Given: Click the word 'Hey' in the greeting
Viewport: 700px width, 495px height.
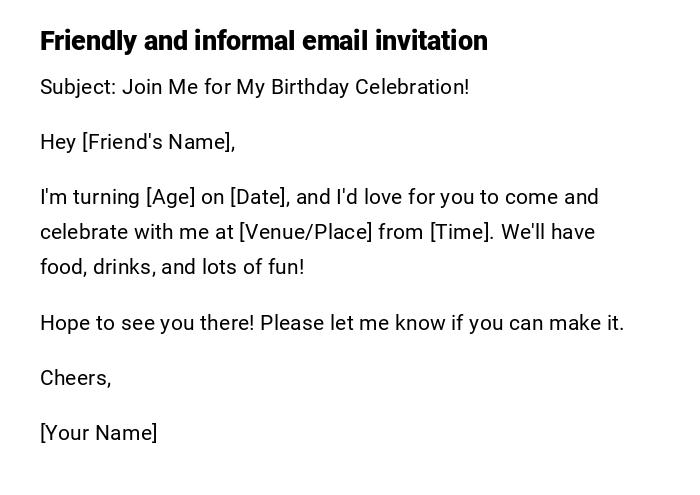Looking at the screenshot, I should pos(58,142).
